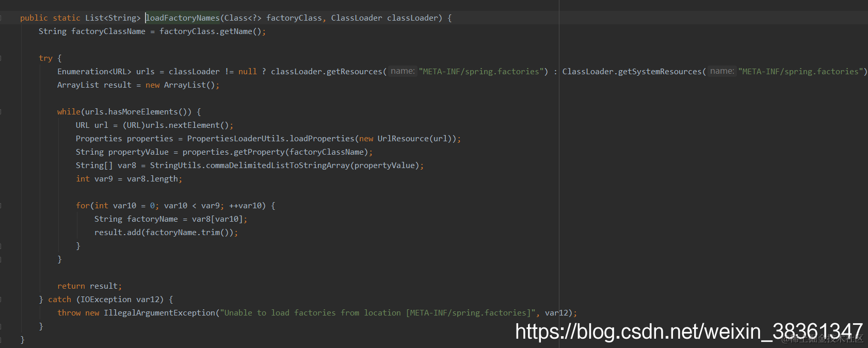Click the "String[] var8" declaration
Viewport: 868px width, 348px height.
[106, 165]
